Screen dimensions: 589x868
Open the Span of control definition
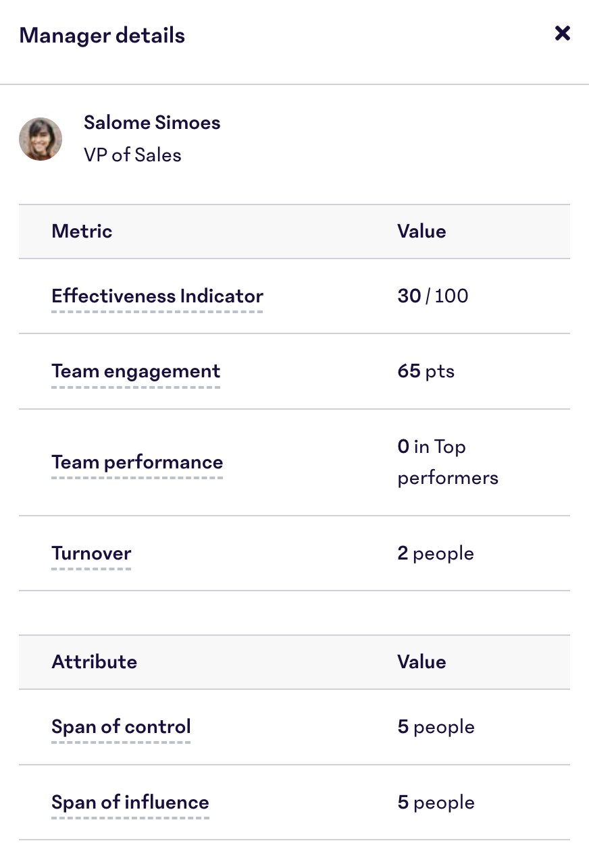tap(121, 726)
